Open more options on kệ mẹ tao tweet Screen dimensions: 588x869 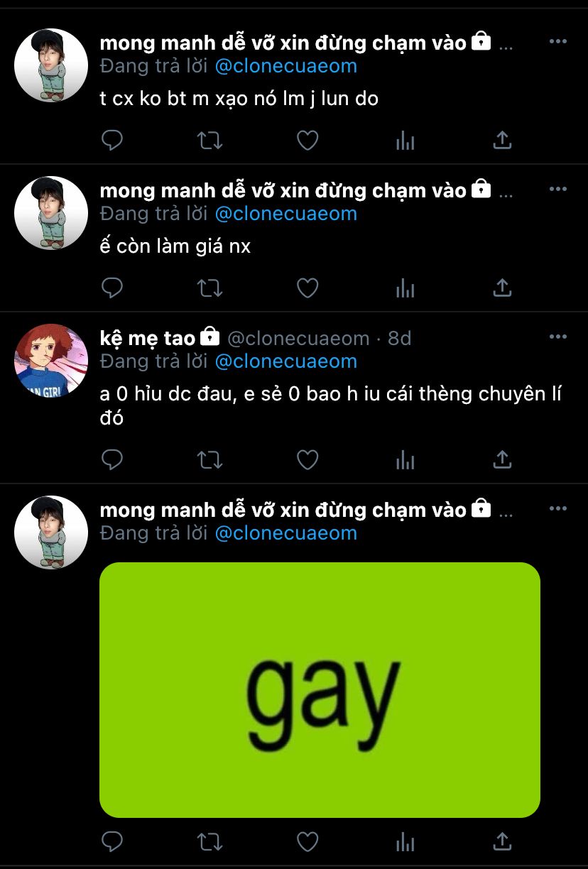(558, 337)
